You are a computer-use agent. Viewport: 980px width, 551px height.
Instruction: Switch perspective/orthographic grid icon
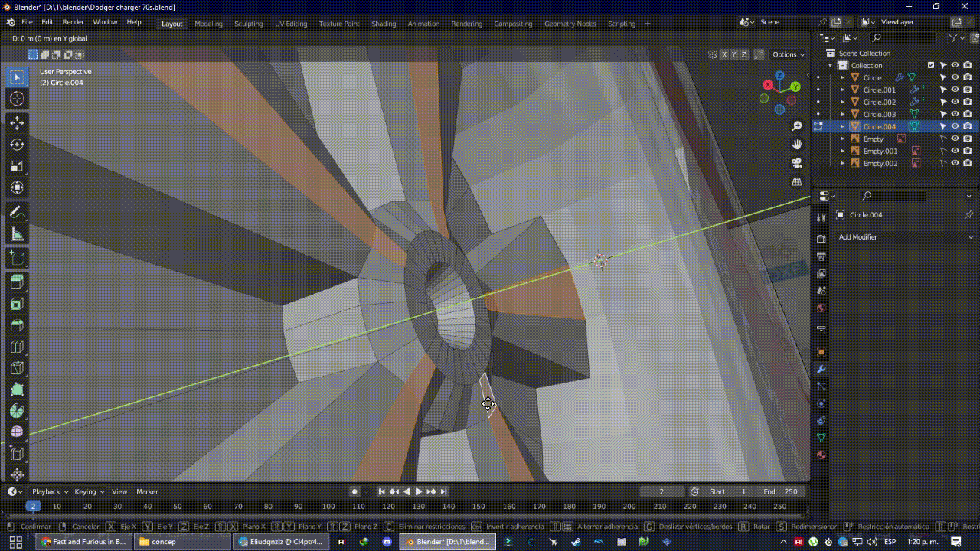click(x=797, y=181)
